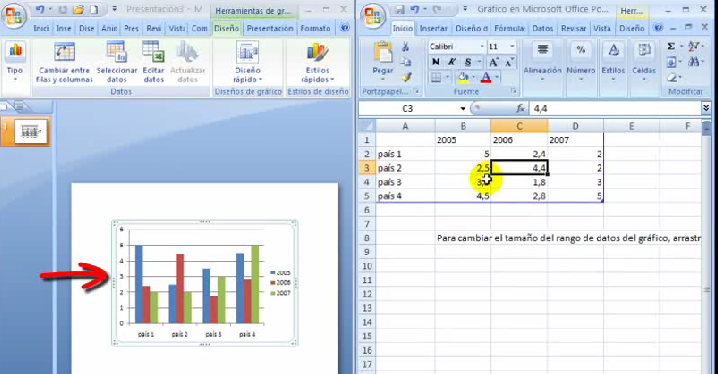The image size is (718, 374).
Task: Toggle italic K formatting
Action: (x=451, y=62)
